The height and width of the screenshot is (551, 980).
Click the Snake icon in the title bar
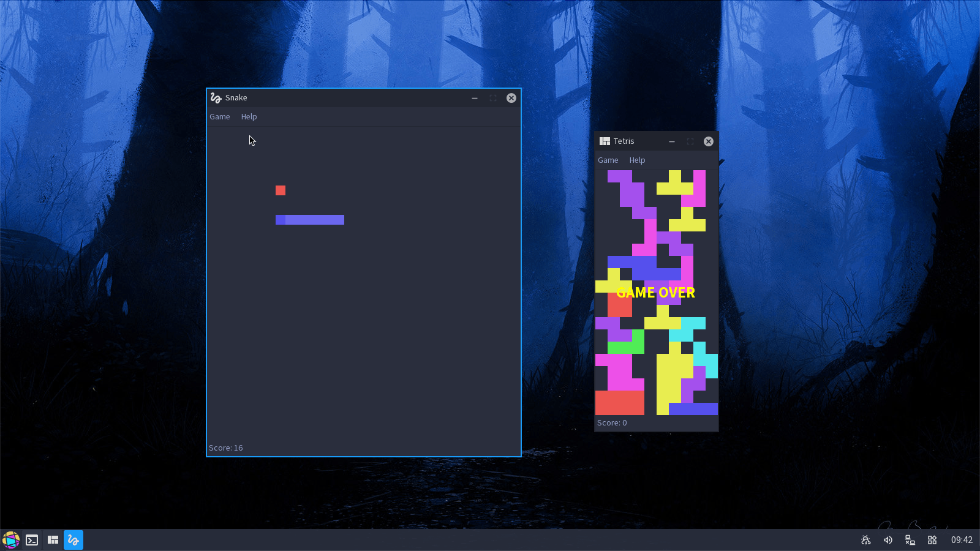click(216, 98)
